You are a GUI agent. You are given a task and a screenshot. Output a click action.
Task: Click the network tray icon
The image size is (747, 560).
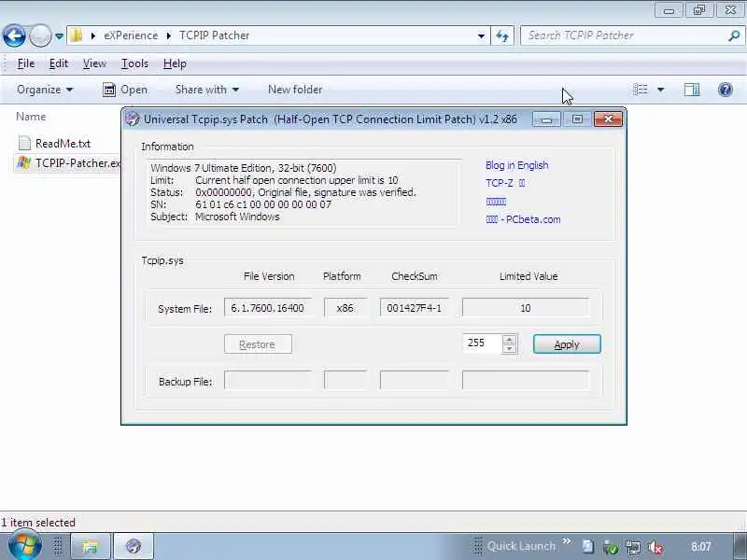[633, 547]
